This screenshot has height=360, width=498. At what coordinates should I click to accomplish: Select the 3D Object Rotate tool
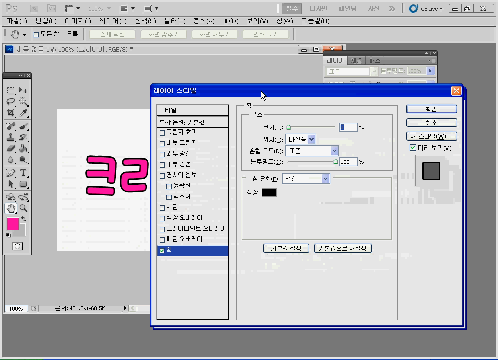tap(10, 197)
